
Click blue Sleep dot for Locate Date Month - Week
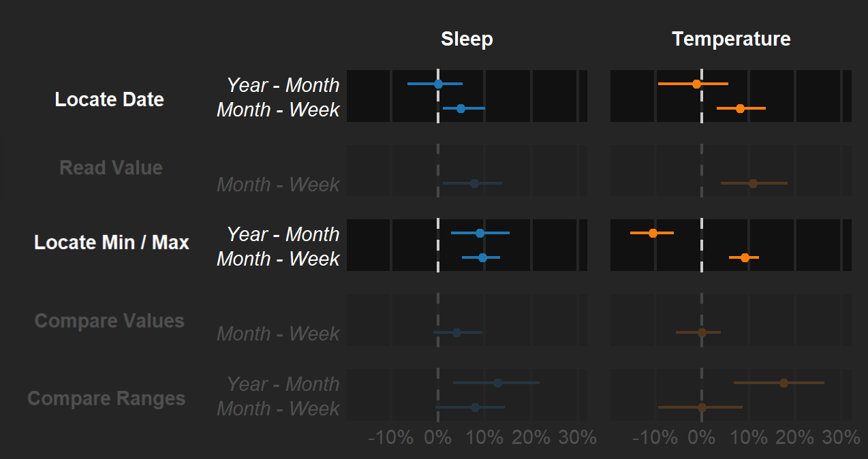[461, 108]
